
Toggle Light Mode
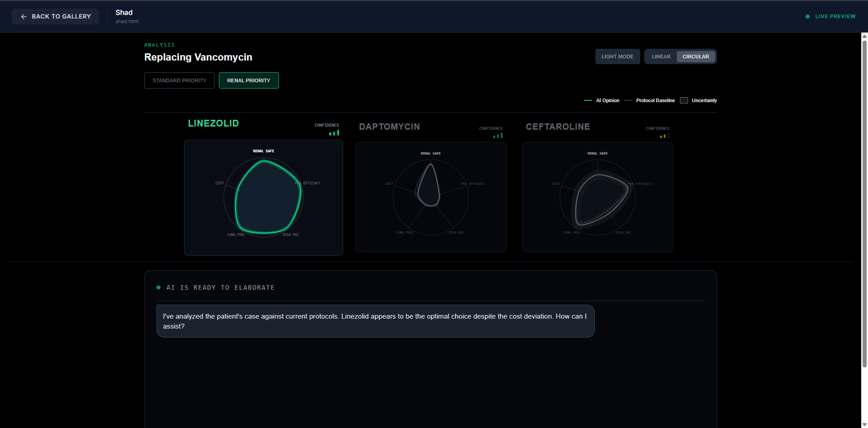coord(617,56)
